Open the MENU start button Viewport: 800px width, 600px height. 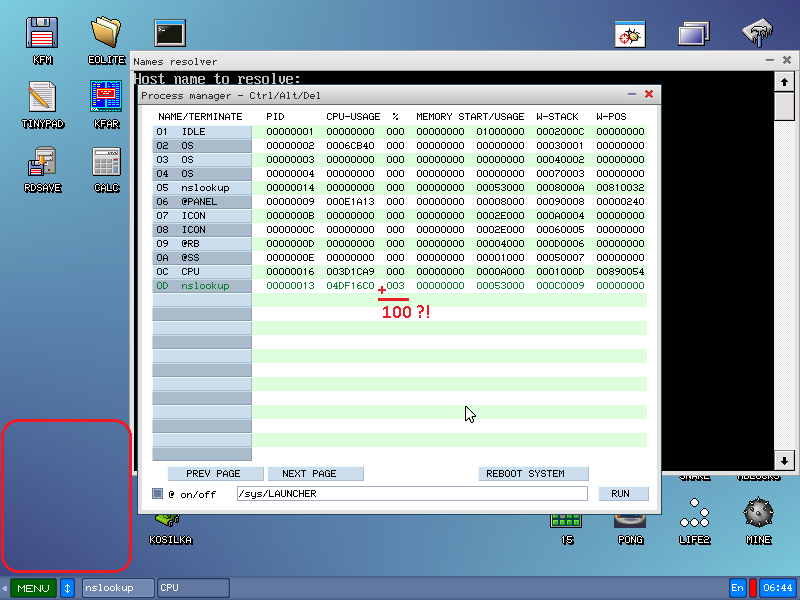33,588
